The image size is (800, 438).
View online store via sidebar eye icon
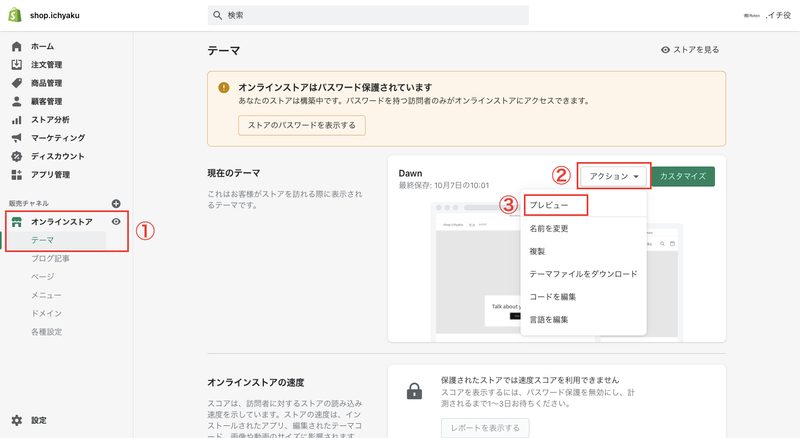coord(116,222)
